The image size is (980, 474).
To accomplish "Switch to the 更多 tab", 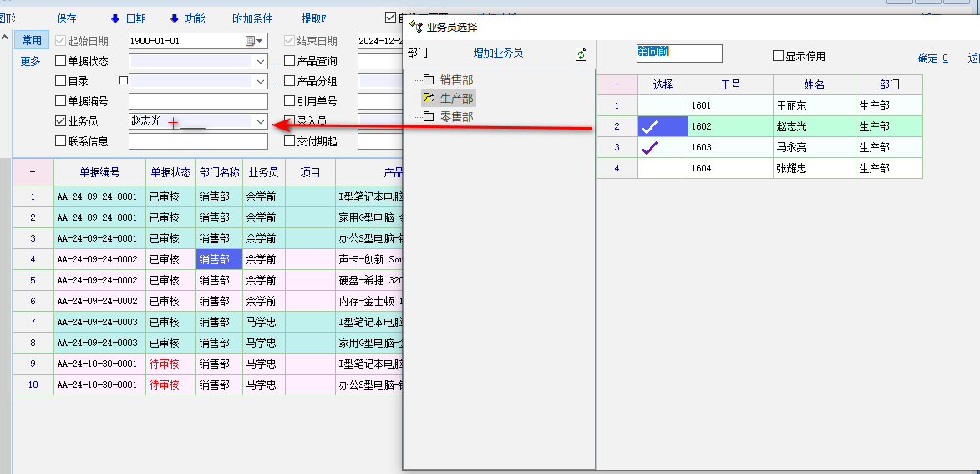I will pos(30,61).
